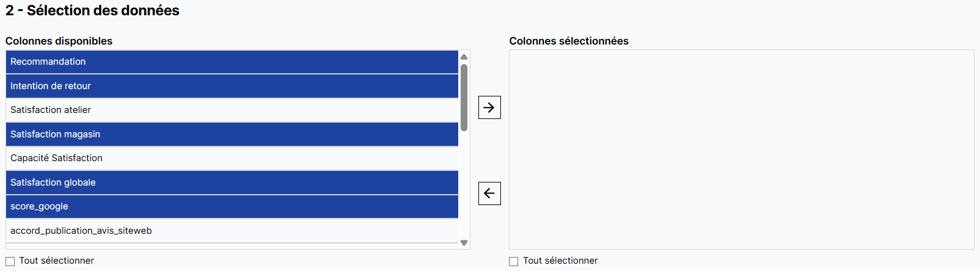Check Tout sélectionner under selected columns
980x271 pixels.
tap(514, 261)
